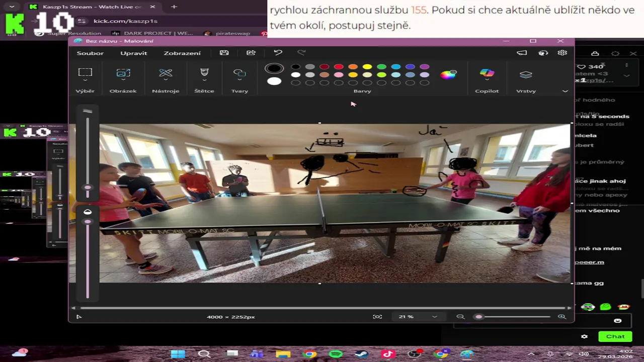This screenshot has width=644, height=362.
Task: Select the Nástroje pencil and brush icon
Action: pyautogui.click(x=166, y=73)
